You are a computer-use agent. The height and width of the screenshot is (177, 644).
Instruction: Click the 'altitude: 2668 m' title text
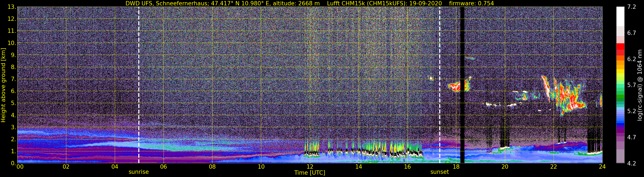click(296, 3)
